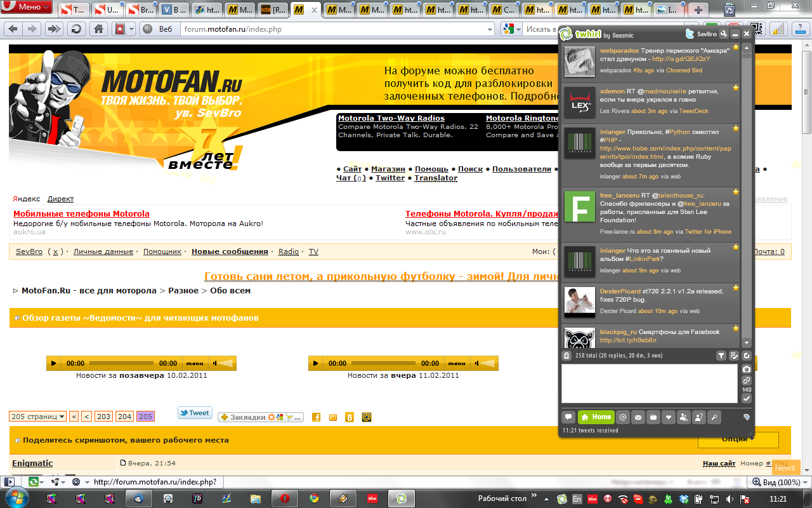812x508 pixels.
Task: Shorten a URL with twhirl link icon
Action: [x=747, y=380]
